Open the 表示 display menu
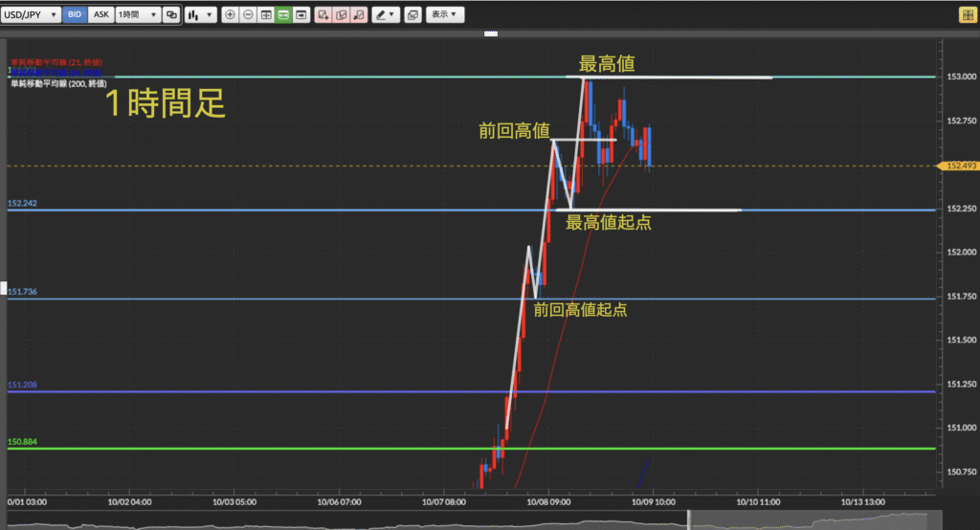This screenshot has width=980, height=530. 443,15
